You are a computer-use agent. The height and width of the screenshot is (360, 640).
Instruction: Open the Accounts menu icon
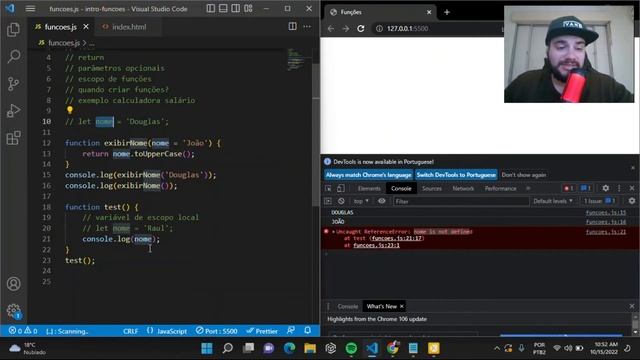[13, 284]
